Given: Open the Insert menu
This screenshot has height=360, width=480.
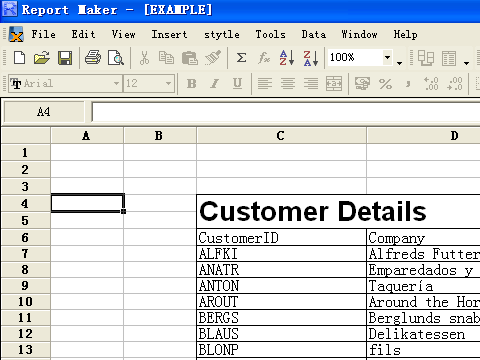Looking at the screenshot, I should click(x=169, y=34).
